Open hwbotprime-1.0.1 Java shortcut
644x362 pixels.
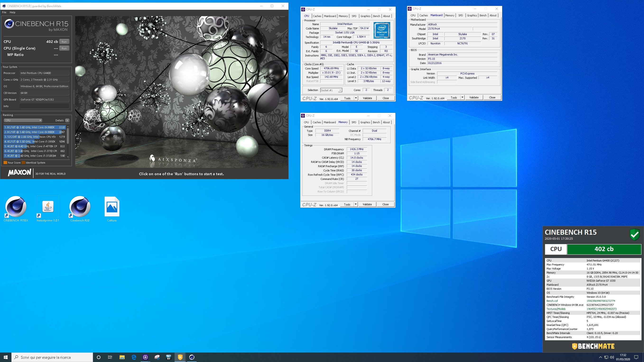48,209
